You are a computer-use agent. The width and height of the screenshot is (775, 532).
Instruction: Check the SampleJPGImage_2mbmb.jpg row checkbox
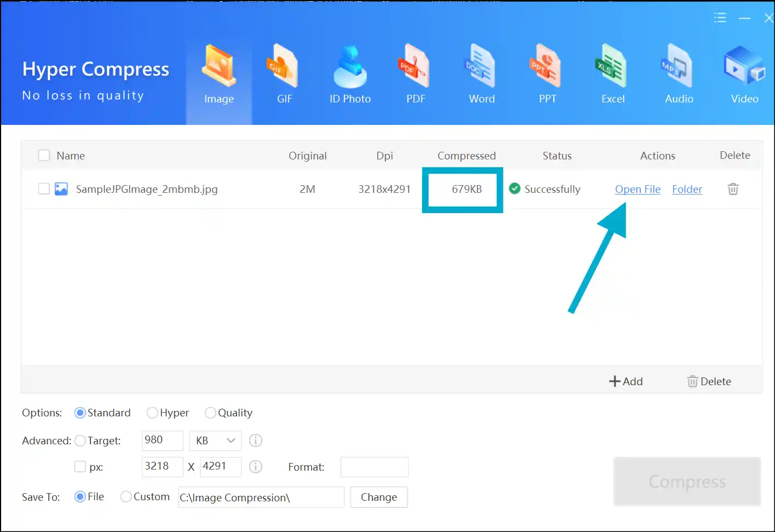coord(44,189)
